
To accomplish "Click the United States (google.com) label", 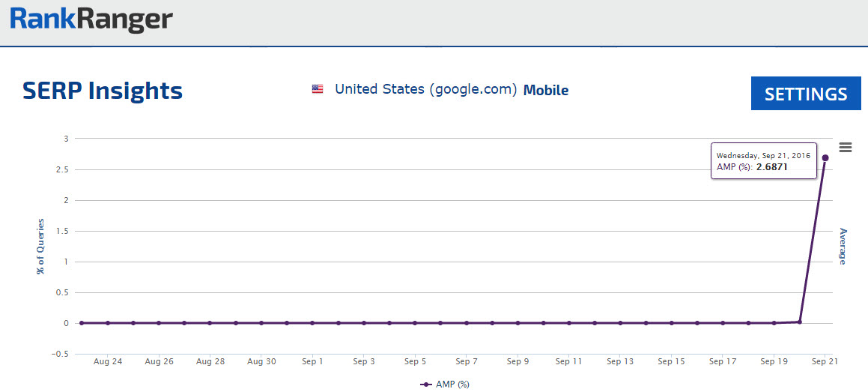I will 426,89.
